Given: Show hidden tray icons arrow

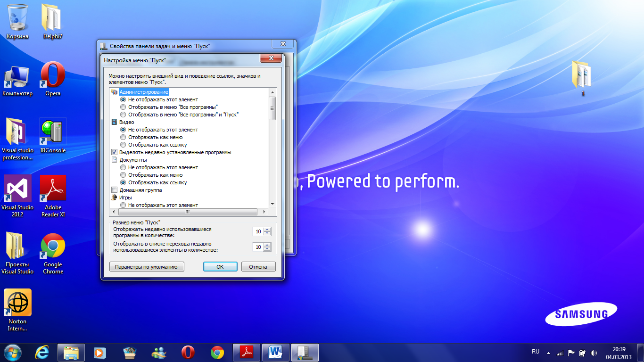Looking at the screenshot, I should coord(548,353).
